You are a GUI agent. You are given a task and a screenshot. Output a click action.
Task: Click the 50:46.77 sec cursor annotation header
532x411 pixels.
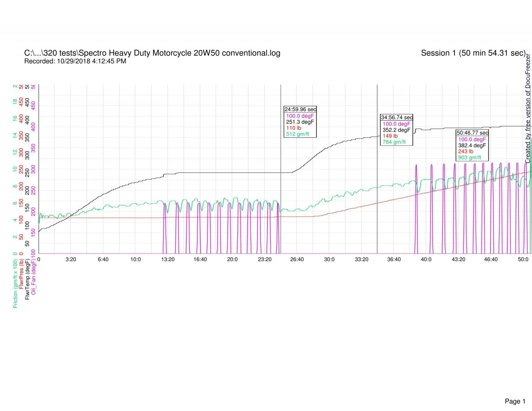[472, 133]
